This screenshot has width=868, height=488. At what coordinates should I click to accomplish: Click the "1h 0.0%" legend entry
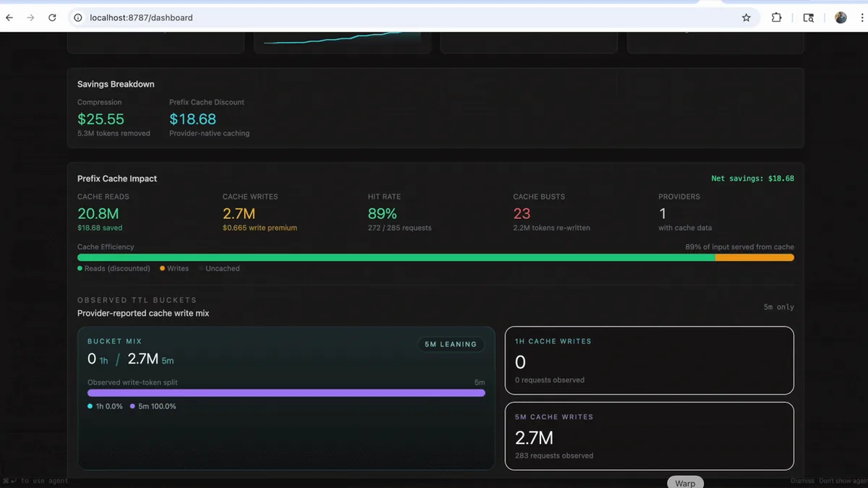[x=105, y=406]
